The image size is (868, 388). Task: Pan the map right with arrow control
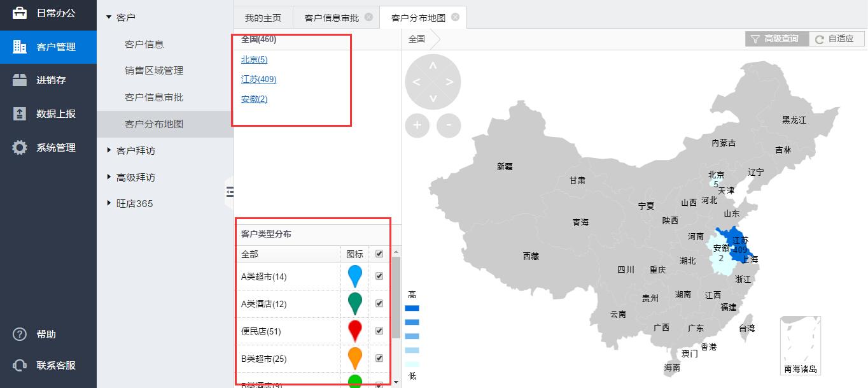pyautogui.click(x=449, y=82)
